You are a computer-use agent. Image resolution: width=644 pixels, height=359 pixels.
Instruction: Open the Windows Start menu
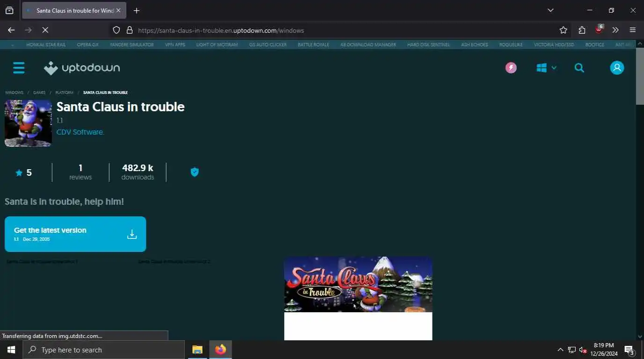pos(11,350)
